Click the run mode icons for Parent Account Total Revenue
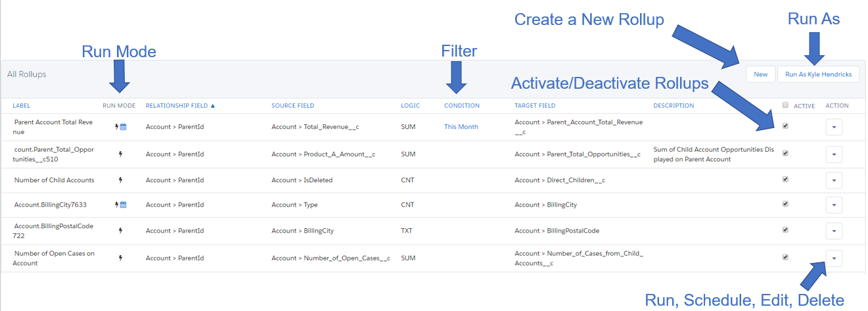The image size is (868, 311). coord(121,127)
